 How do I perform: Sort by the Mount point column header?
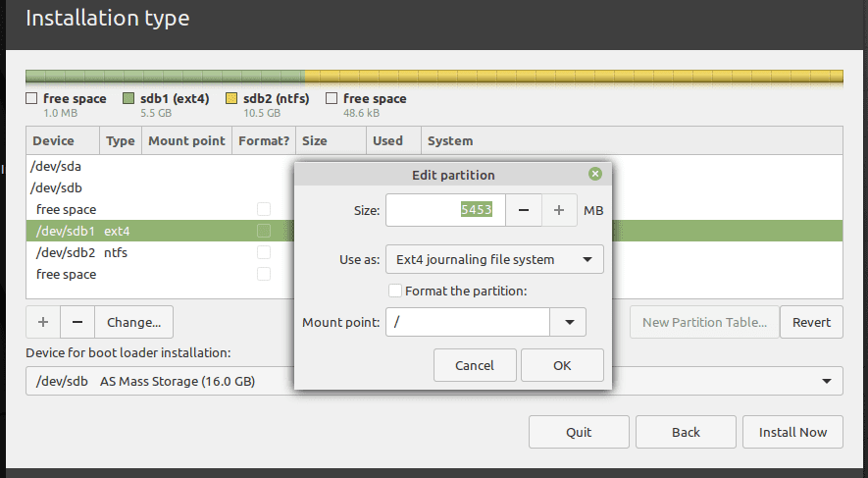[x=186, y=140]
